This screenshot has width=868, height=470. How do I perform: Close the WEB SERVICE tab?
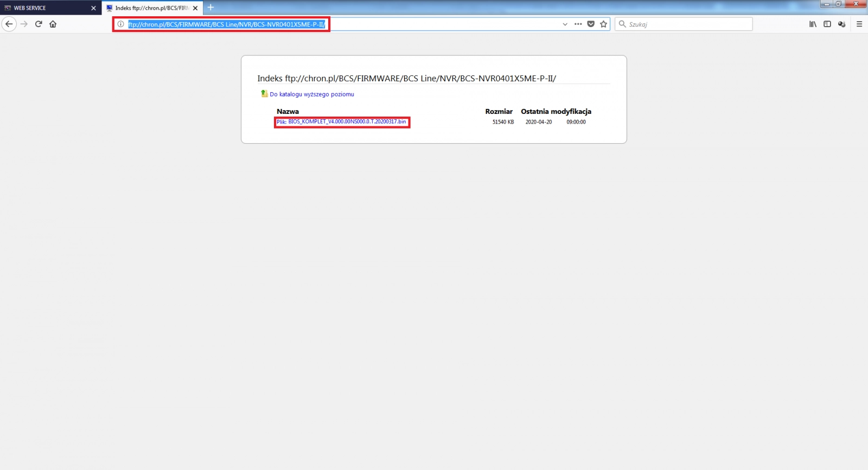pyautogui.click(x=93, y=8)
